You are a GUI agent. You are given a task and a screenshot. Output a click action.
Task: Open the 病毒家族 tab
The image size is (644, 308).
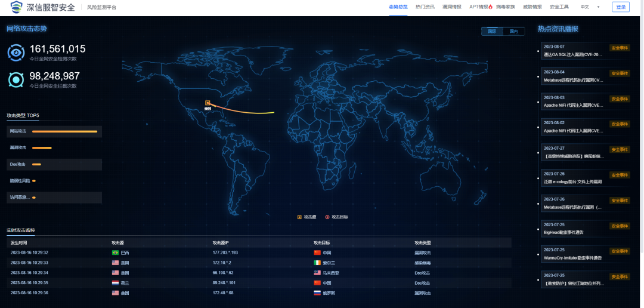point(505,7)
